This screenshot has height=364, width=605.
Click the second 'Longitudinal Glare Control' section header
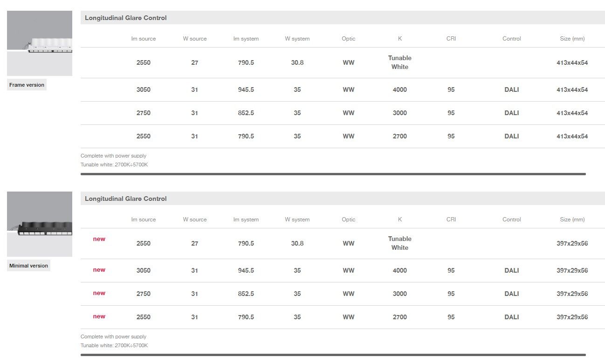(126, 199)
